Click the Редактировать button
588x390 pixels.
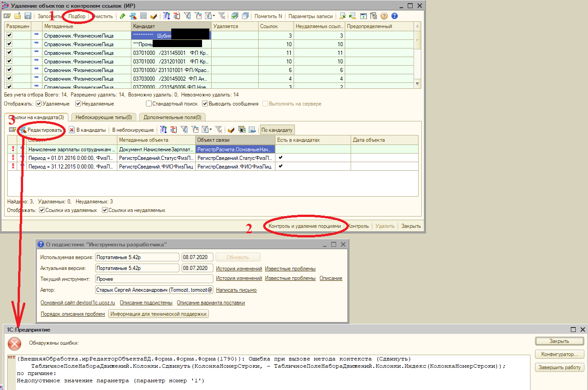[x=41, y=130]
